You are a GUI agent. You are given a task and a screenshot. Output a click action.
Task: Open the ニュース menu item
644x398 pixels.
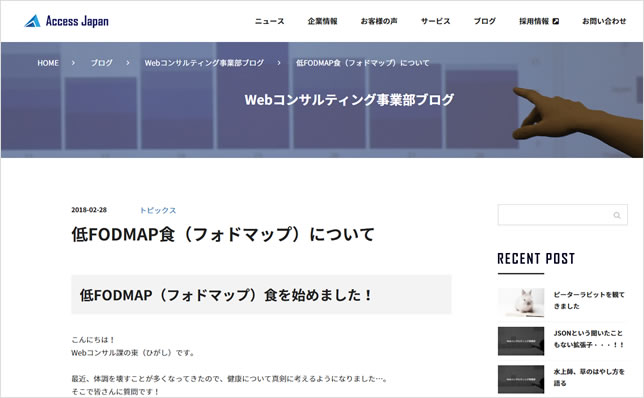(269, 21)
